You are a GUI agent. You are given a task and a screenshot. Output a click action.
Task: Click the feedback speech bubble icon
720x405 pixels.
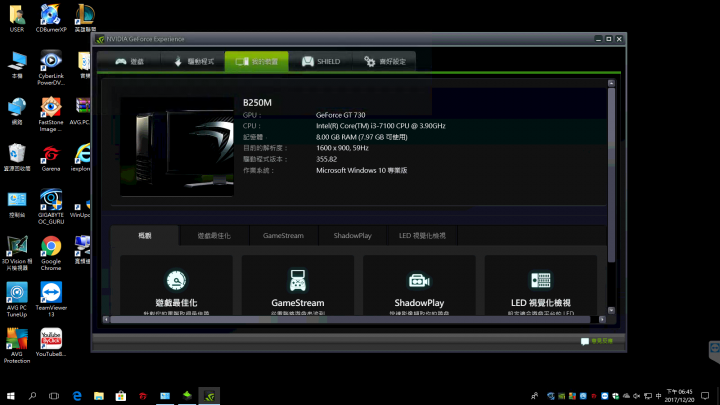point(585,341)
